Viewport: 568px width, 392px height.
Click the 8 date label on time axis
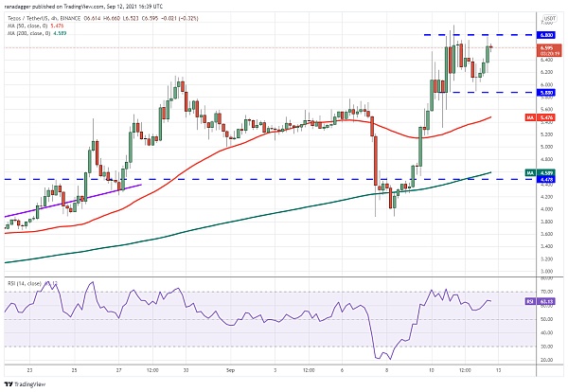pyautogui.click(x=387, y=370)
